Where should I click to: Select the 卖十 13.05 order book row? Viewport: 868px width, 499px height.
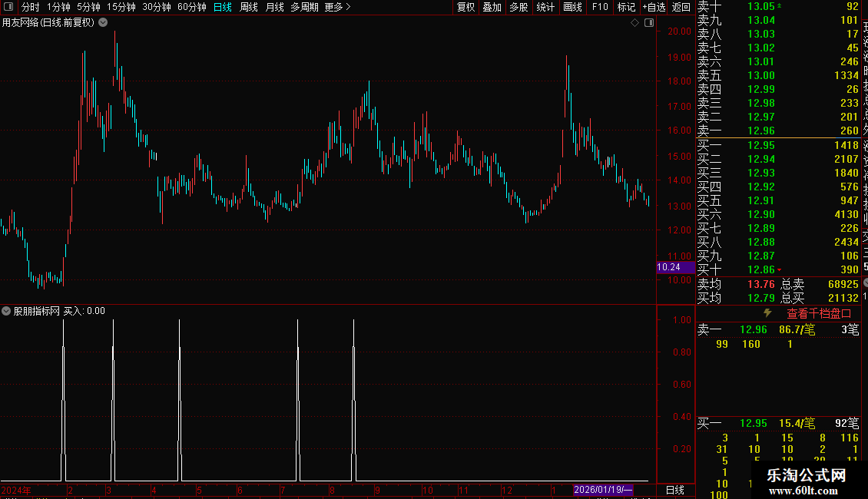click(778, 6)
